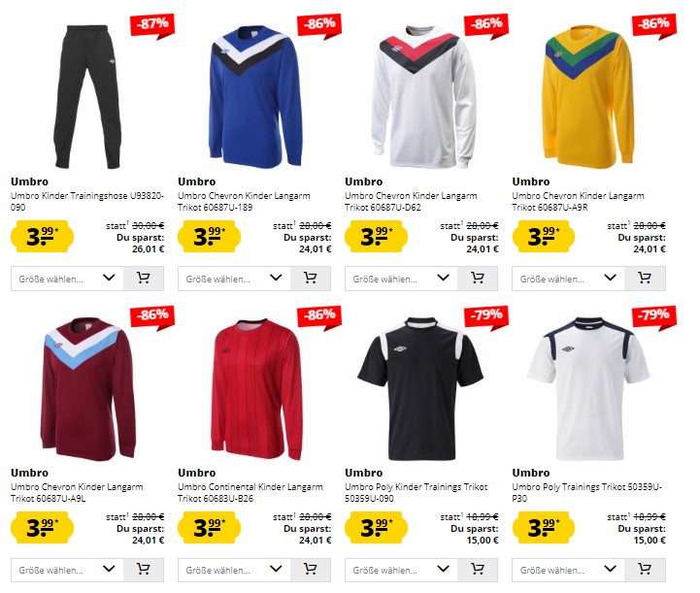Add white Chevron Trikot 60687U-D62 to cart
Screen dimensions: 700x593
478,279
